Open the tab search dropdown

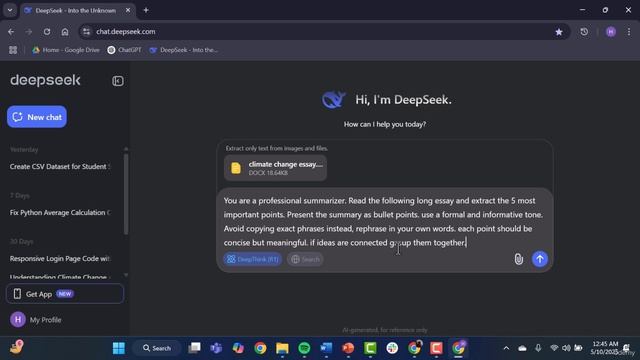point(10,10)
